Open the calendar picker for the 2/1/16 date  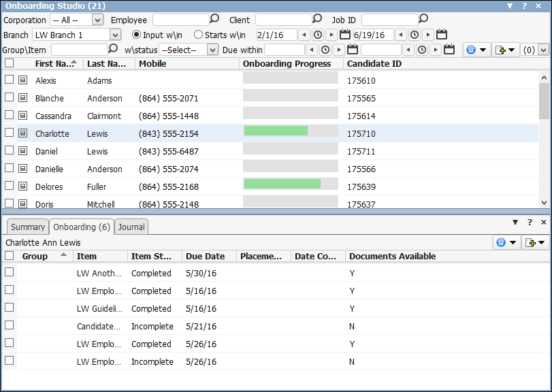pos(345,34)
